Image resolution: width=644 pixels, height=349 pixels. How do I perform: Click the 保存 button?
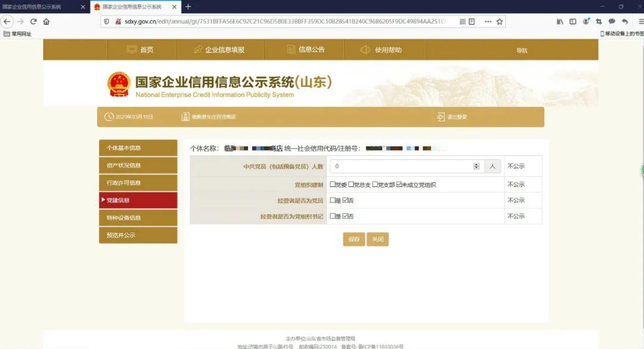click(x=354, y=239)
